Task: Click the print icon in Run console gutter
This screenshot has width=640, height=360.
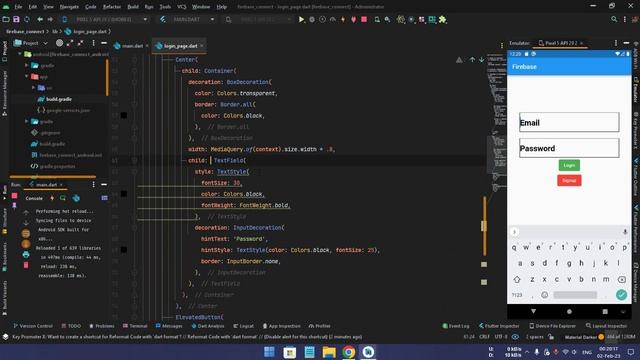Action: pyautogui.click(x=26, y=255)
